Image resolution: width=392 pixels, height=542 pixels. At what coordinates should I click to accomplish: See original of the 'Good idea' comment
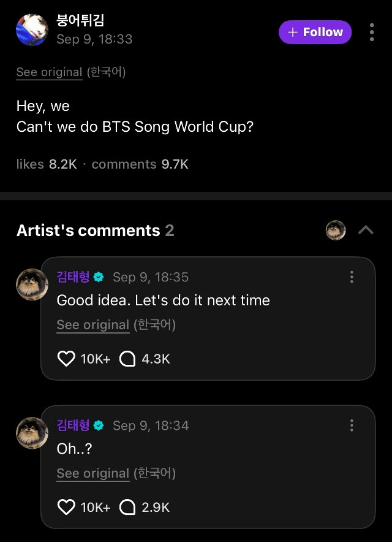[92, 325]
